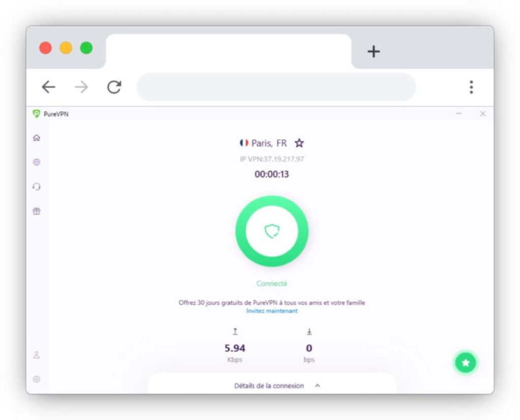Open the gift box referral icon
Image resolution: width=520 pixels, height=420 pixels.
tap(37, 211)
